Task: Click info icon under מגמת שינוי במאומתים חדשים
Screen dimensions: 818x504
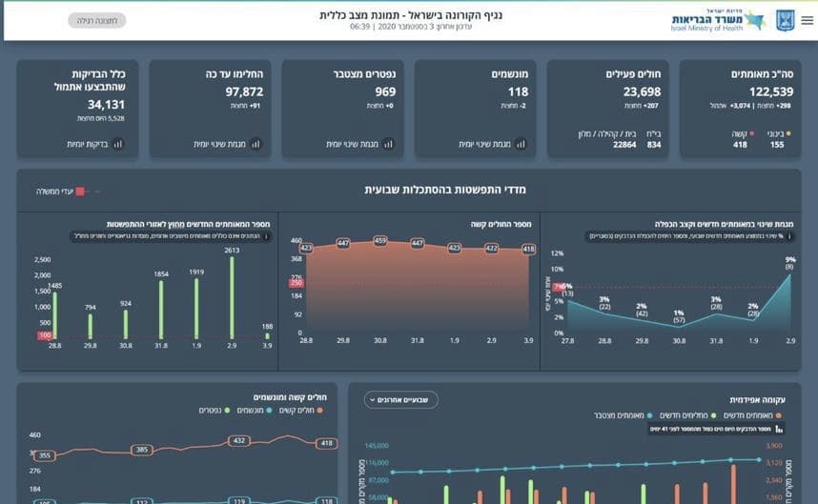Action: coord(789,236)
